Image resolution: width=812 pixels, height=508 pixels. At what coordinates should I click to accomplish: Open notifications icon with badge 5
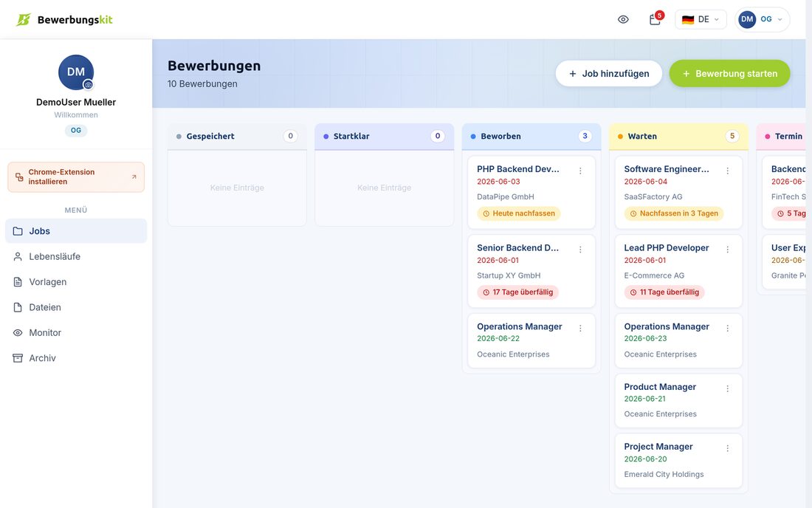655,20
